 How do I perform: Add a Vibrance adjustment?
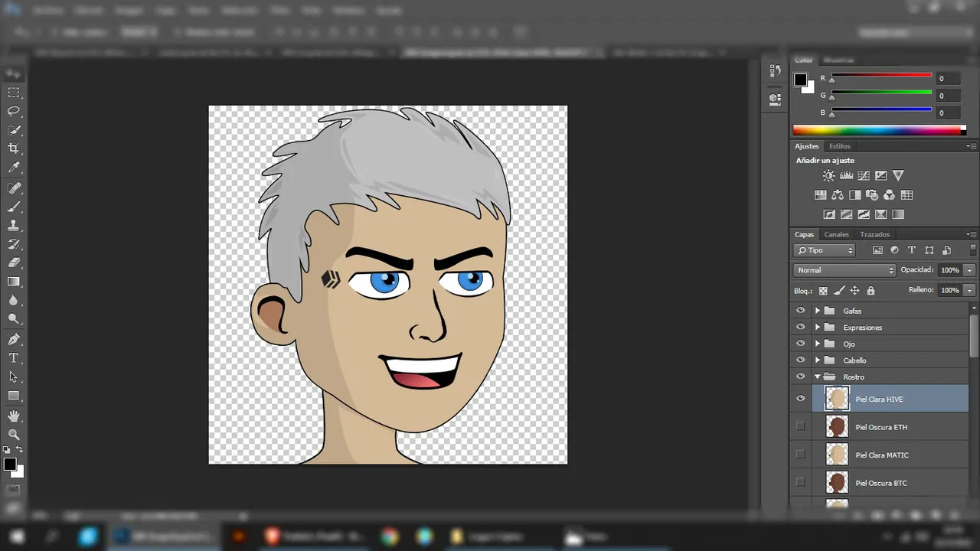tap(898, 175)
